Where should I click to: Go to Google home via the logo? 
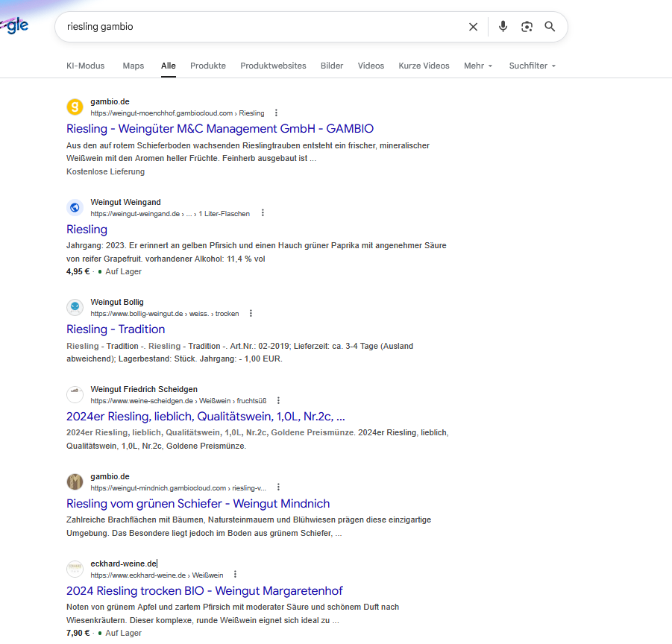tap(14, 25)
